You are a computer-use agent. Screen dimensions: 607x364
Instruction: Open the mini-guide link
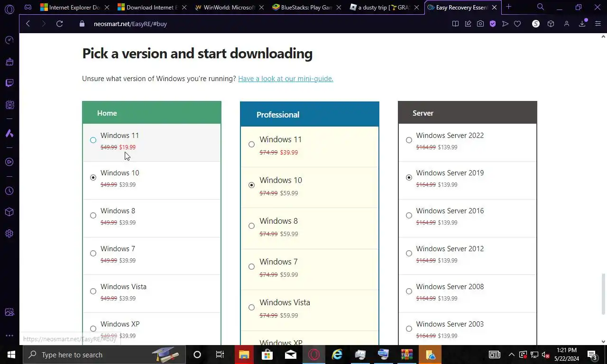pyautogui.click(x=285, y=79)
